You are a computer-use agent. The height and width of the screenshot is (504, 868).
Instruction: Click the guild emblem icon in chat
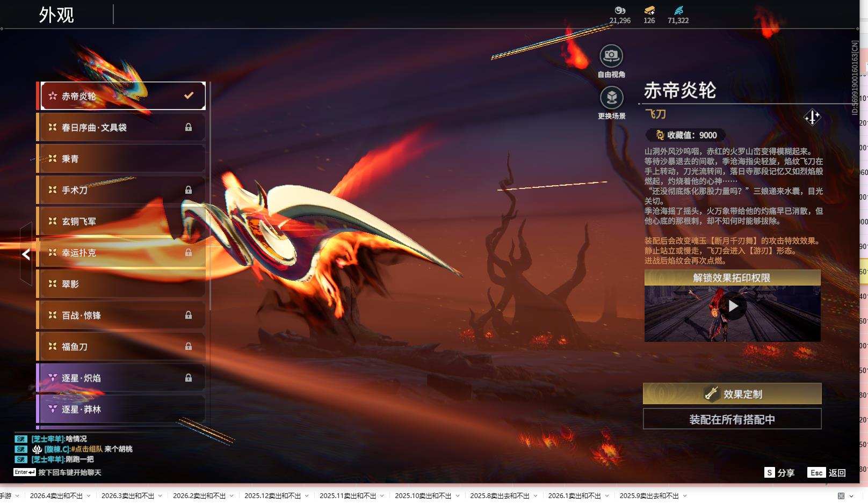point(37,449)
